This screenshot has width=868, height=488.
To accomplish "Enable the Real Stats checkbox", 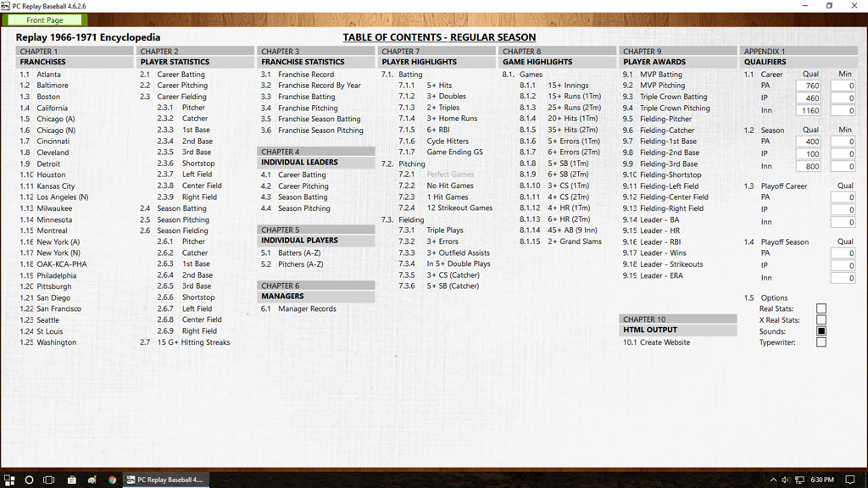I will [x=821, y=309].
